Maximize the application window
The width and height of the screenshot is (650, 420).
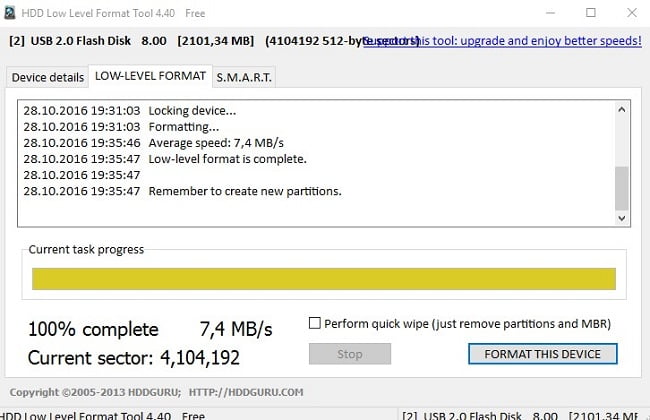[591, 13]
